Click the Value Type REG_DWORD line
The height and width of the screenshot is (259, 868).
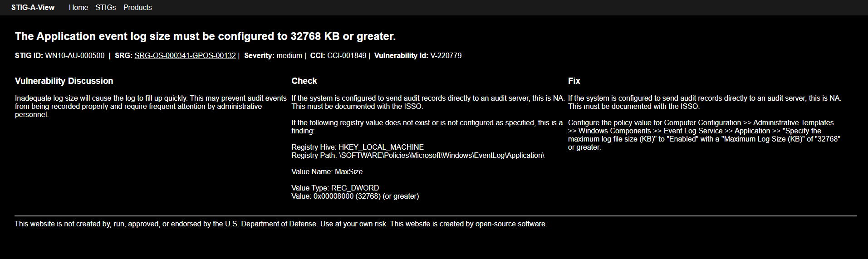tap(335, 188)
